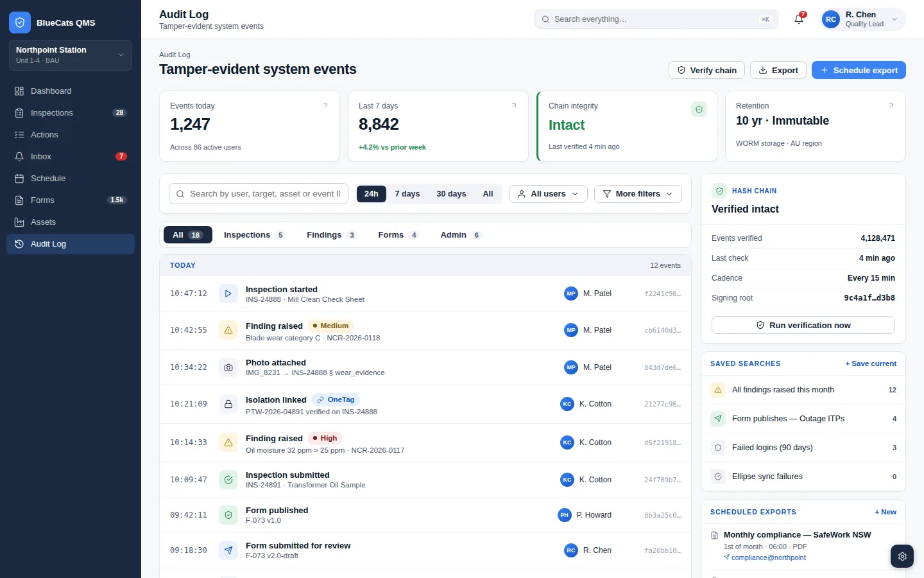
Task: Click Run verification now button
Action: tap(803, 325)
